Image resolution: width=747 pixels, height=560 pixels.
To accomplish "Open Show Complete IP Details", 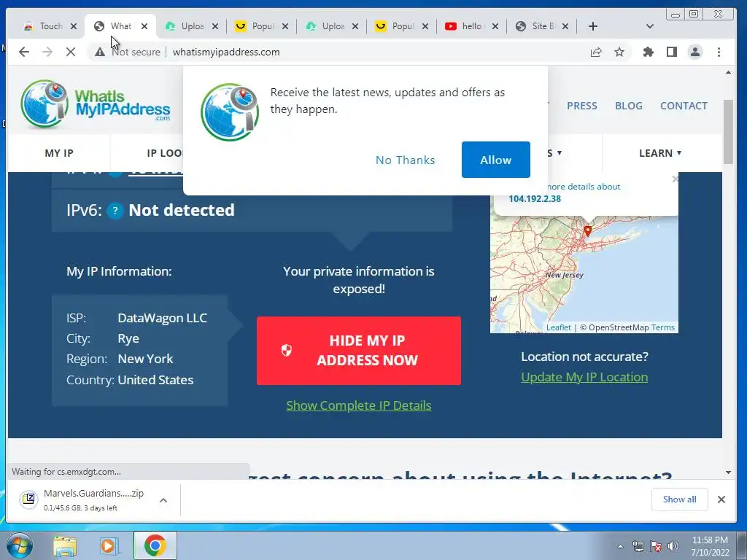I will [359, 405].
